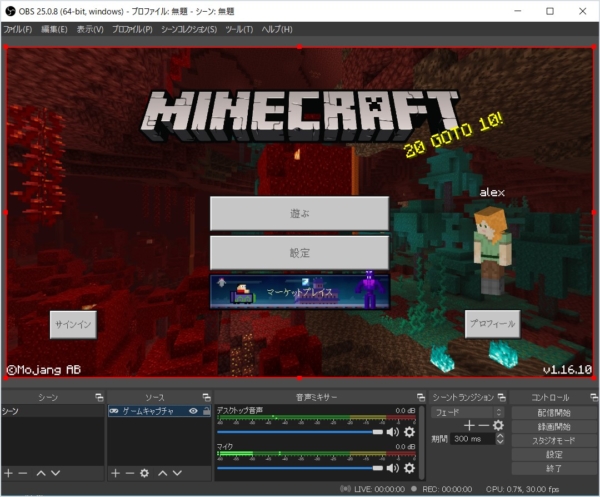
Task: Pop out the シーントランジション dock panel
Action: [502, 398]
